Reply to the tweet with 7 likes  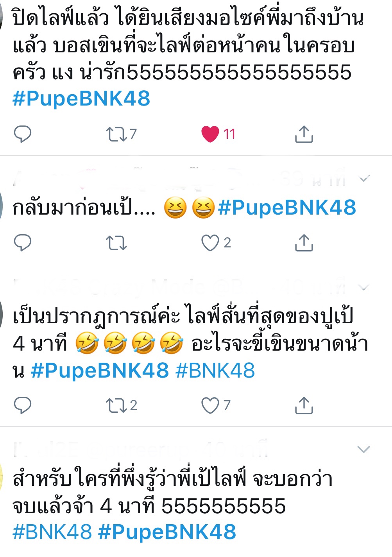[x=23, y=405]
